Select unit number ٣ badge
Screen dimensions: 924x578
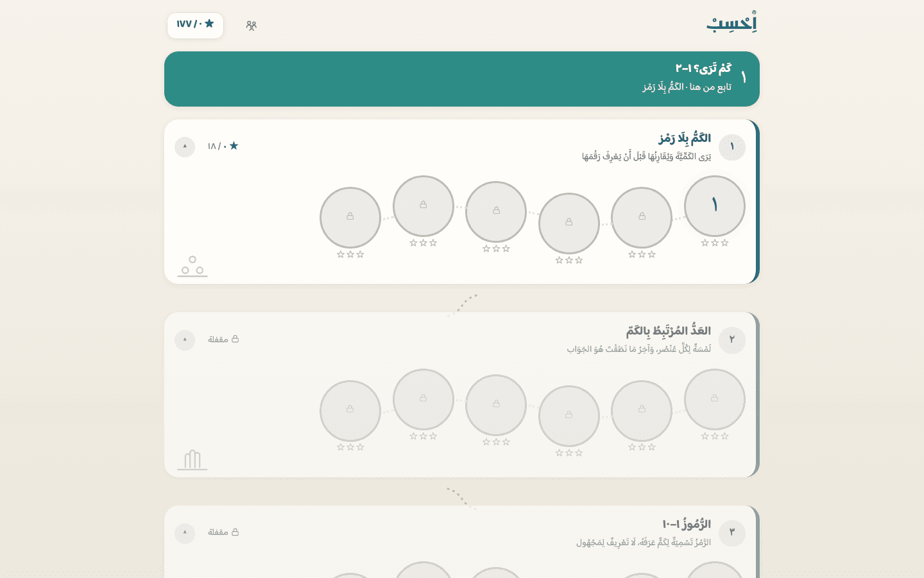pos(732,532)
